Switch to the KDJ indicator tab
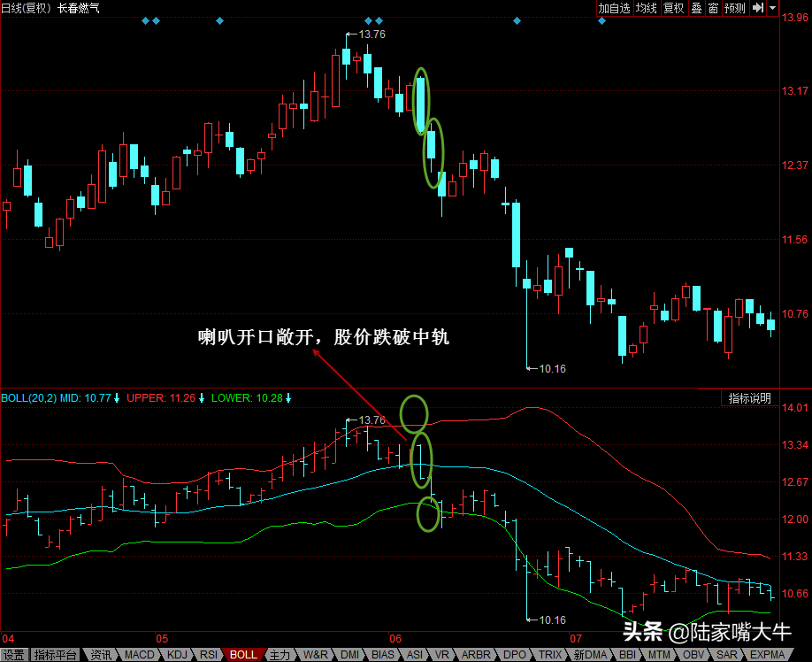This screenshot has height=662, width=812. pyautogui.click(x=177, y=655)
